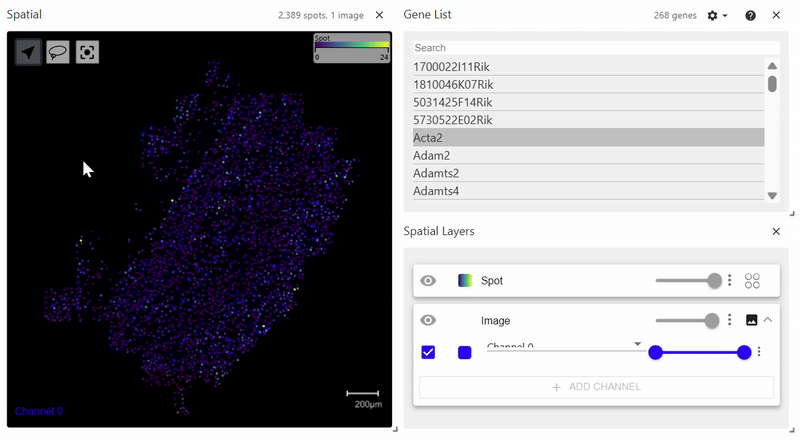The height and width of the screenshot is (440, 800).
Task: Open the Image layer options menu
Action: [730, 320]
